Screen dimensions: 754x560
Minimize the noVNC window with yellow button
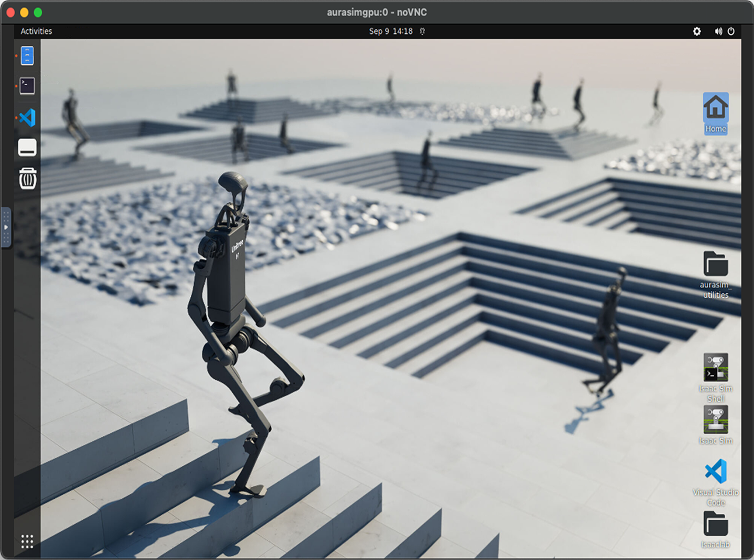click(x=24, y=12)
